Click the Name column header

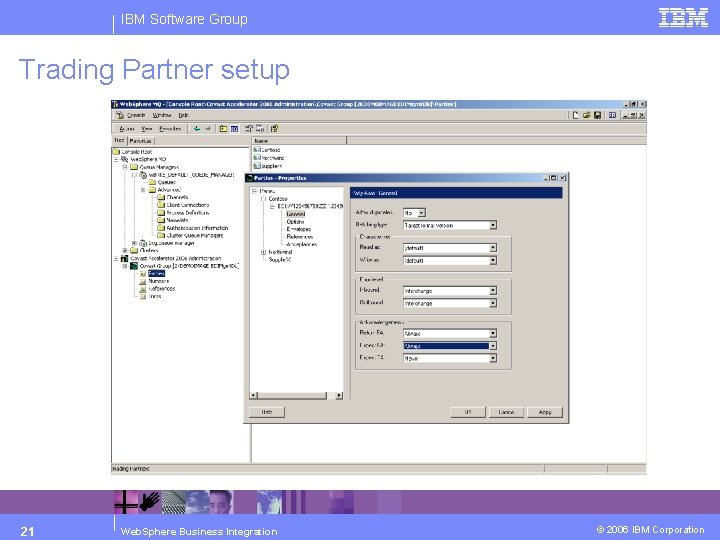pos(299,141)
